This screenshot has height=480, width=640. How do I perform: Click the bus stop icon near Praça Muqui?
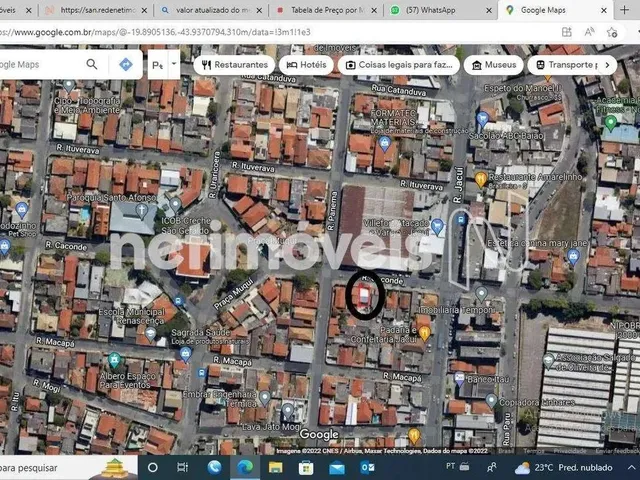tap(178, 301)
